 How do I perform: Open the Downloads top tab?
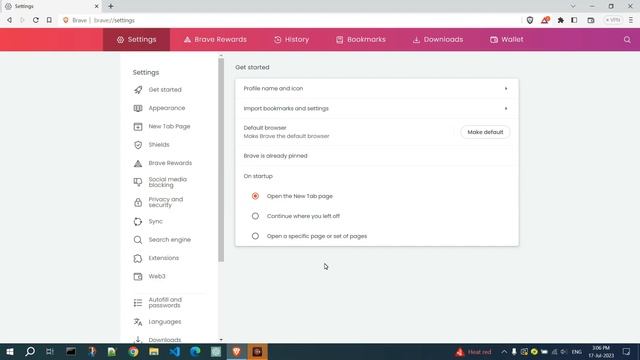click(438, 40)
